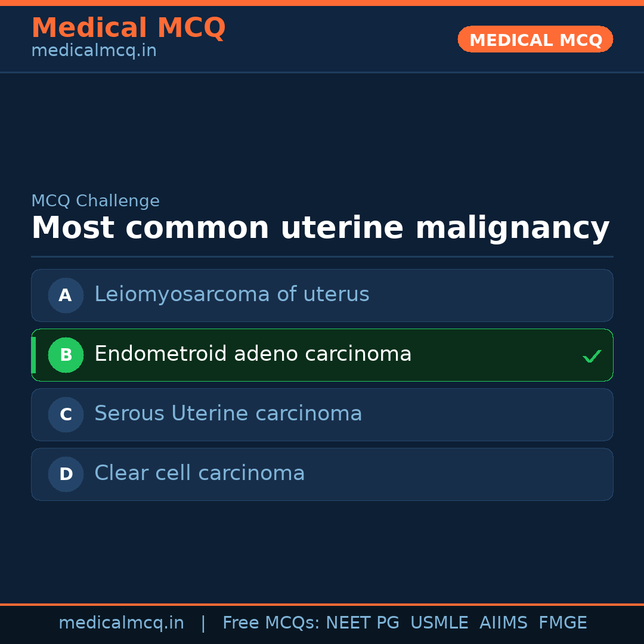Click the Most common uterine malignancy question
Screen dimensions: 644x644
pyautogui.click(x=320, y=228)
